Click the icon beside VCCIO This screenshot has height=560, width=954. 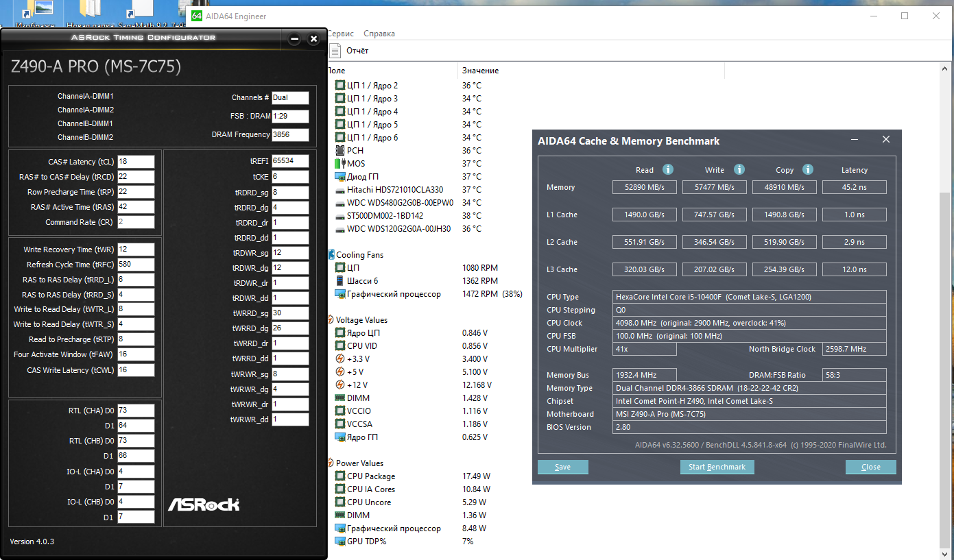click(x=340, y=411)
